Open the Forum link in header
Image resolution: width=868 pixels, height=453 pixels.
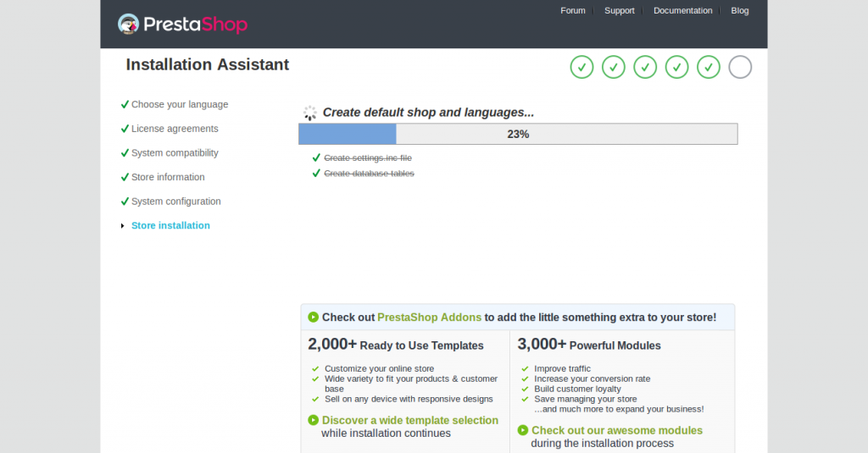coord(572,10)
